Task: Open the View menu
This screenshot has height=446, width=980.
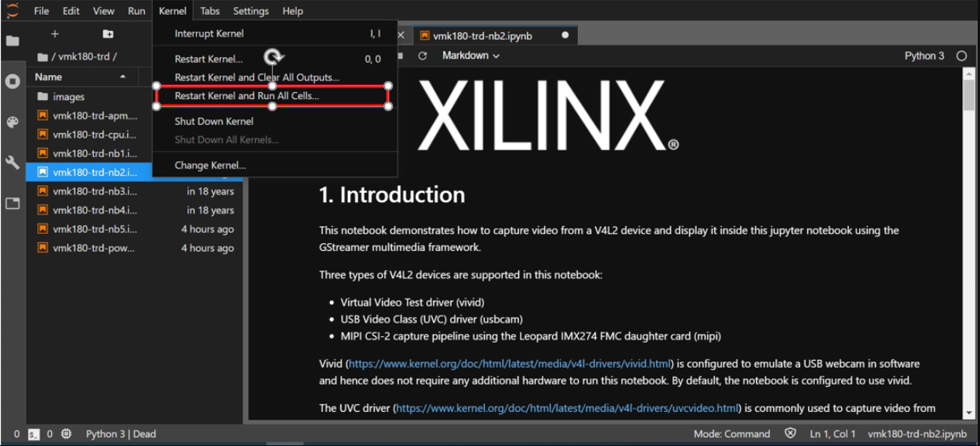Action: point(104,11)
